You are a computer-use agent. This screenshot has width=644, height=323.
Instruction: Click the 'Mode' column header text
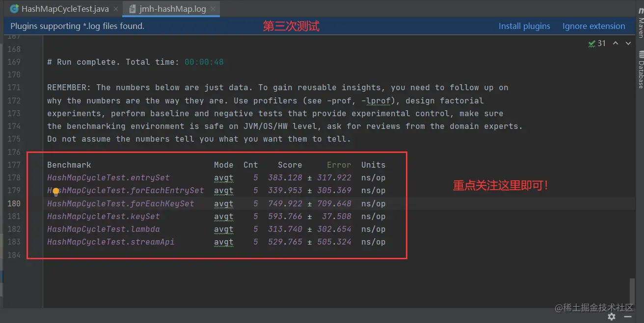pyautogui.click(x=224, y=165)
